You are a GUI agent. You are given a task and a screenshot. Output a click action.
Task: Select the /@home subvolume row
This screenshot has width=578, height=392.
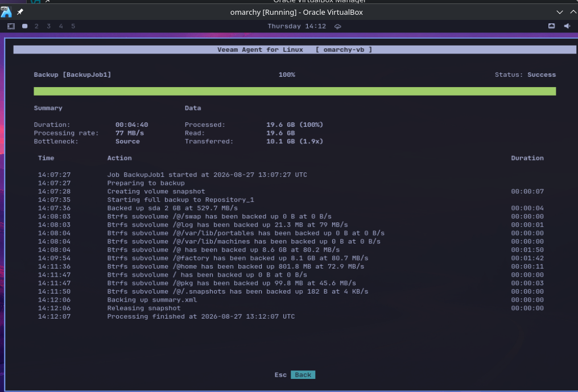click(x=291, y=266)
